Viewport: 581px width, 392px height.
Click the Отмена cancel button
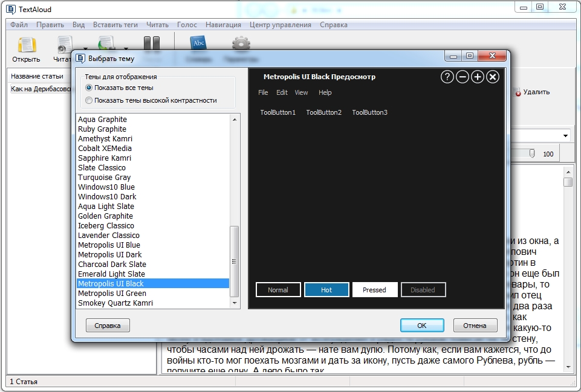tap(475, 326)
